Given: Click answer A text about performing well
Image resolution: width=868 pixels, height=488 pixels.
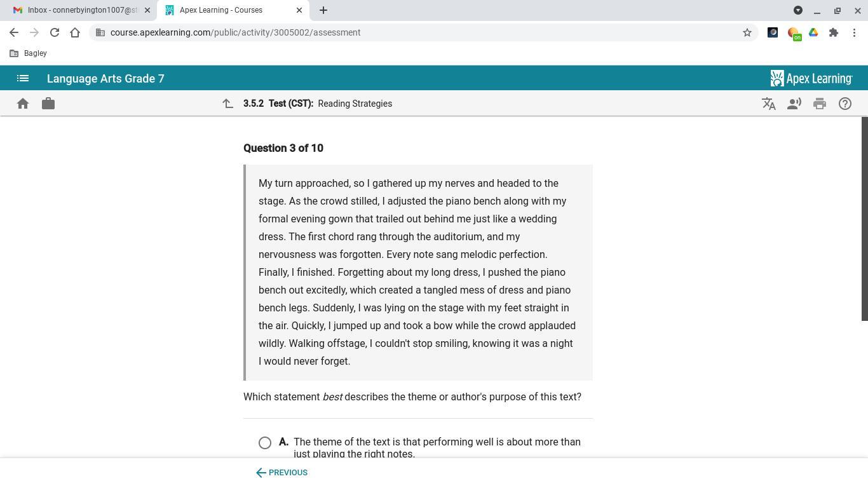Looking at the screenshot, I should coord(437,448).
